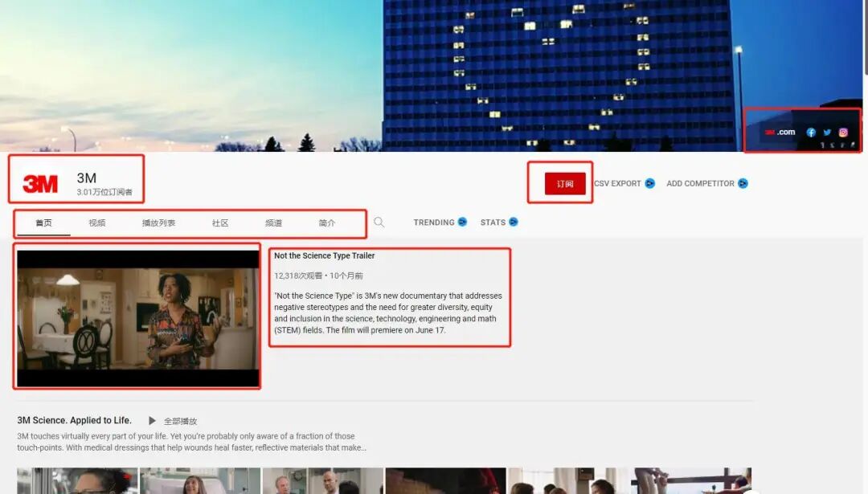Screen dimensions: 868x494
Task: Play the featured Not the Science Type video
Action: pos(138,319)
